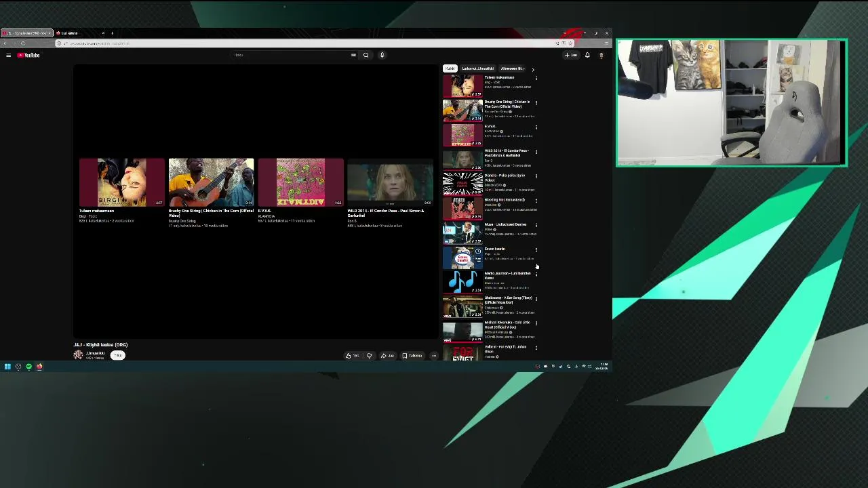
Task: Open the JJmusiikki channel name link
Action: 96,353
